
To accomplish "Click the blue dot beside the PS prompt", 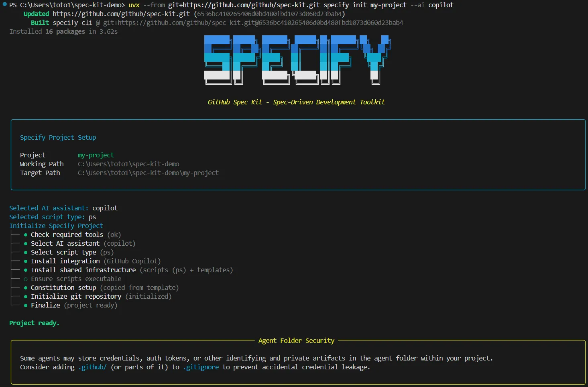I will 5,4.
